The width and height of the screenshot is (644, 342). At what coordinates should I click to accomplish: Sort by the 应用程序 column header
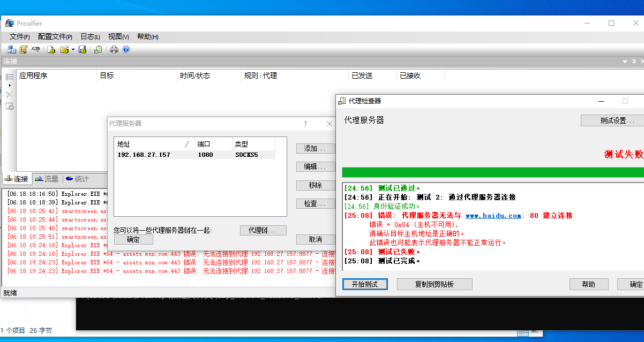click(56, 75)
